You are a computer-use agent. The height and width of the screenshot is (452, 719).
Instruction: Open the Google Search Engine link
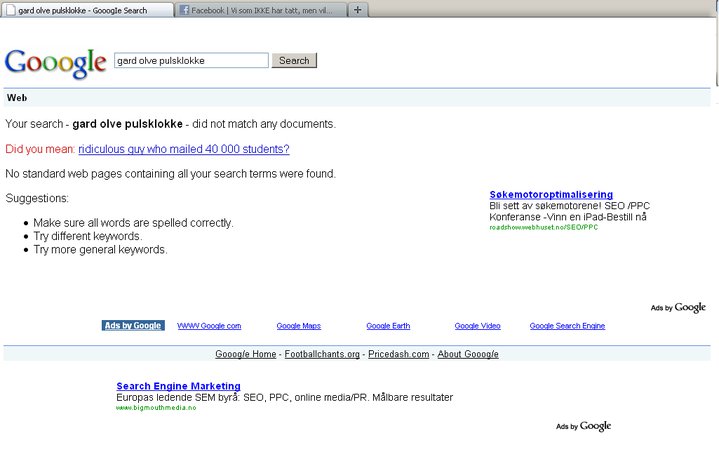[x=567, y=326]
